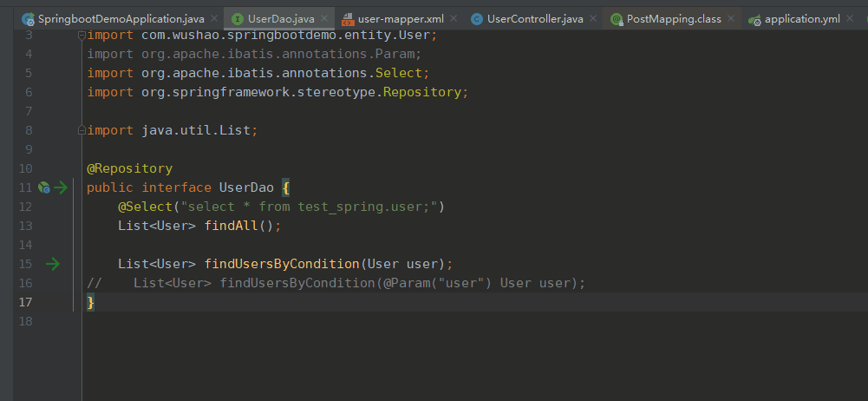Click the green navigation arrow on line 11
868x401 pixels.
[61, 188]
